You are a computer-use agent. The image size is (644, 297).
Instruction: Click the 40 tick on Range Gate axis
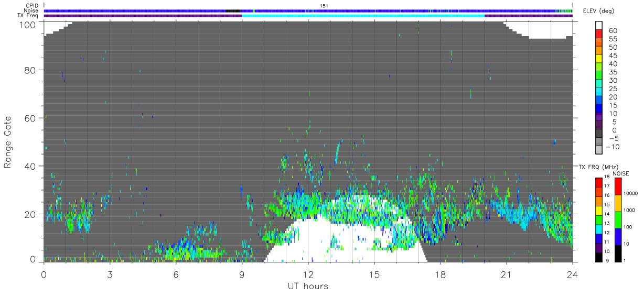31,166
